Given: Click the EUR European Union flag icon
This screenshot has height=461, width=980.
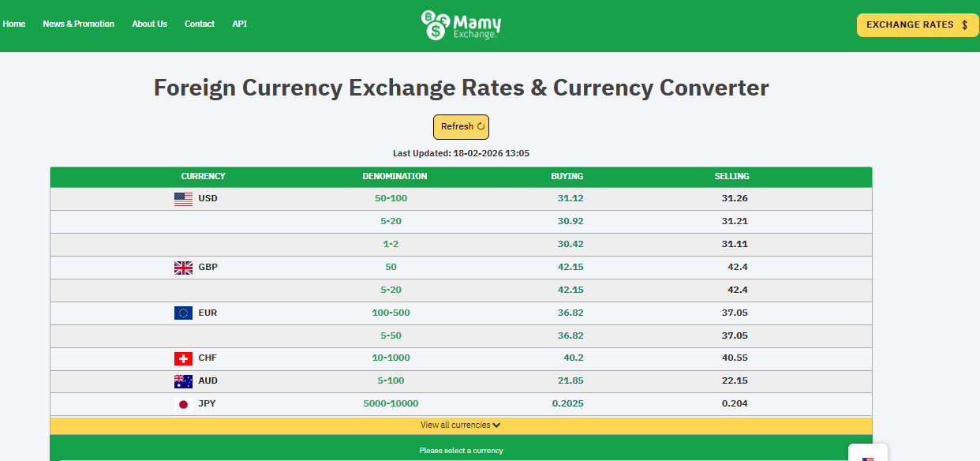Looking at the screenshot, I should point(183,313).
